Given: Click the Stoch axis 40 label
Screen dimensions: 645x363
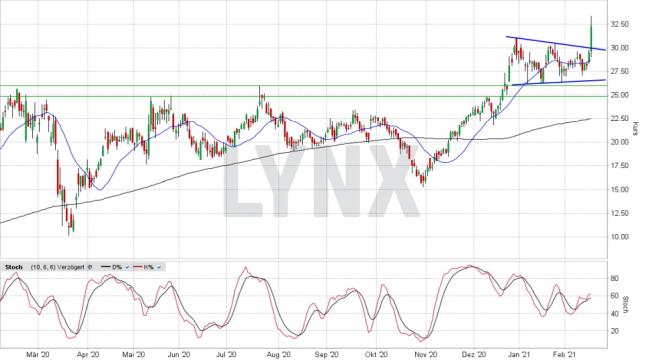Looking at the screenshot, I should (614, 314).
